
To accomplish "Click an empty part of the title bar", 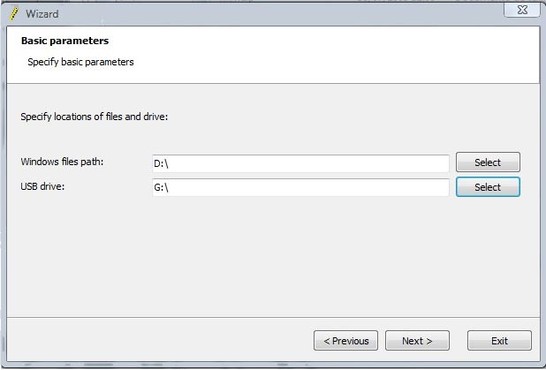I will [x=279, y=14].
